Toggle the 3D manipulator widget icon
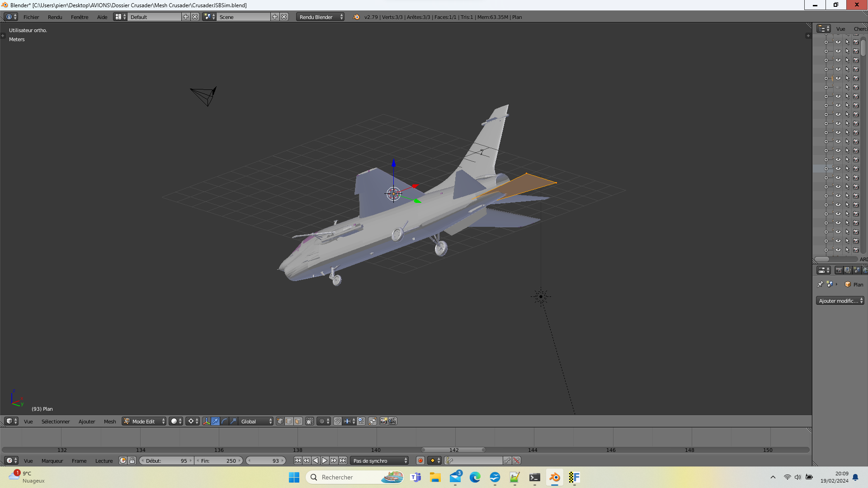This screenshot has height=488, width=868. (207, 421)
